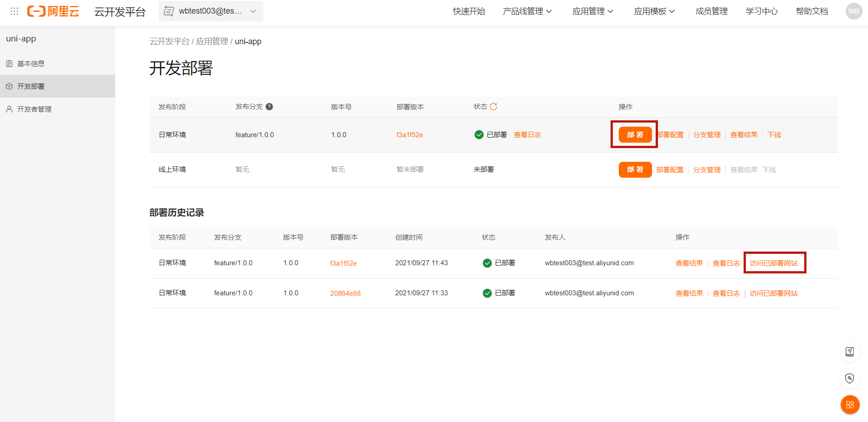The height and width of the screenshot is (422, 868).
Task: Open version 20864e88 in the history table
Action: (345, 293)
